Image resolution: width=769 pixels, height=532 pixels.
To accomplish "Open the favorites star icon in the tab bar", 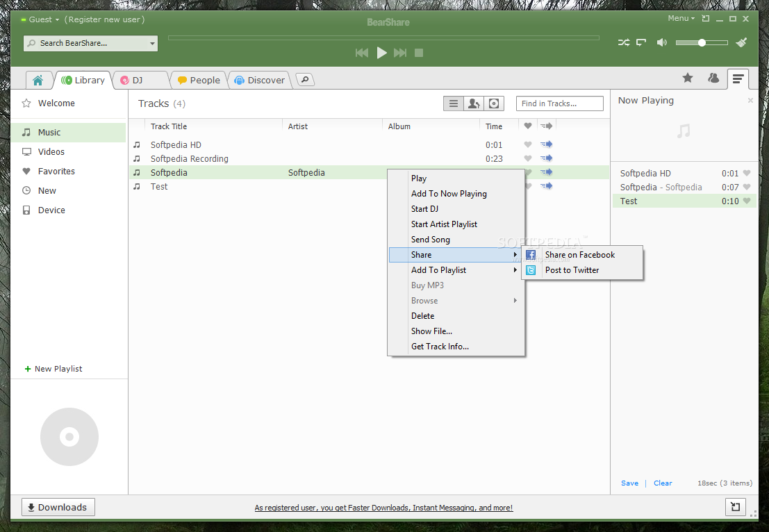I will 688,78.
